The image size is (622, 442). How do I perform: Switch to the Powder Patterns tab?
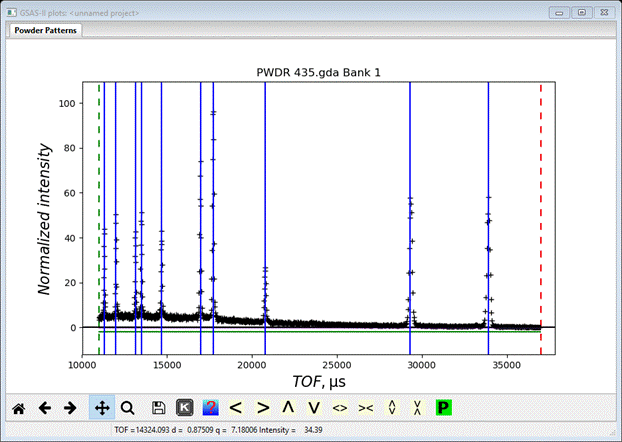(x=46, y=30)
